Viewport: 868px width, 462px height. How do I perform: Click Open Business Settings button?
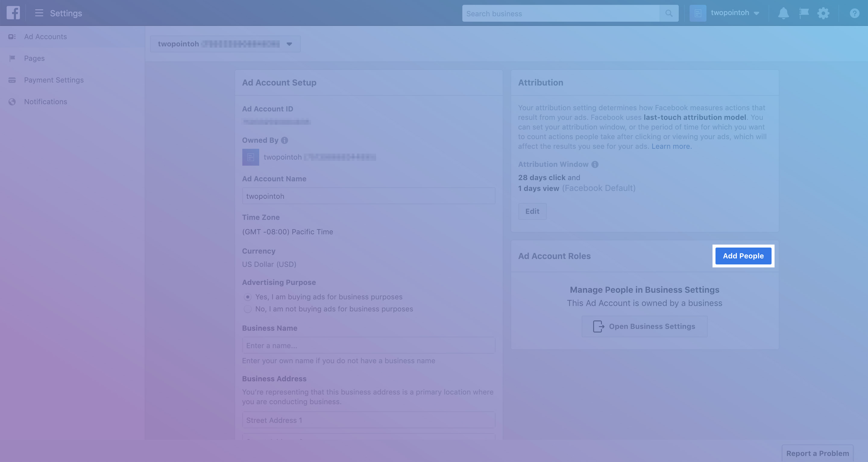click(644, 326)
